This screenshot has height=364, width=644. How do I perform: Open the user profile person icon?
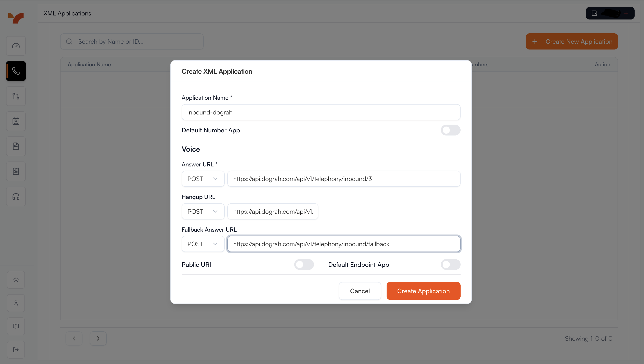16,303
